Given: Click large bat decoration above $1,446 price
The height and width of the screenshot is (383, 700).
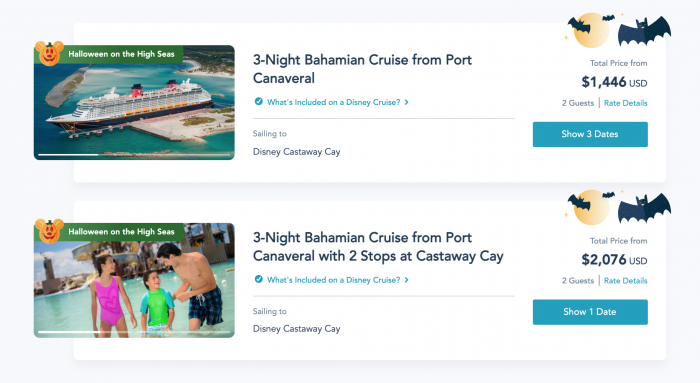Looking at the screenshot, I should 644,31.
